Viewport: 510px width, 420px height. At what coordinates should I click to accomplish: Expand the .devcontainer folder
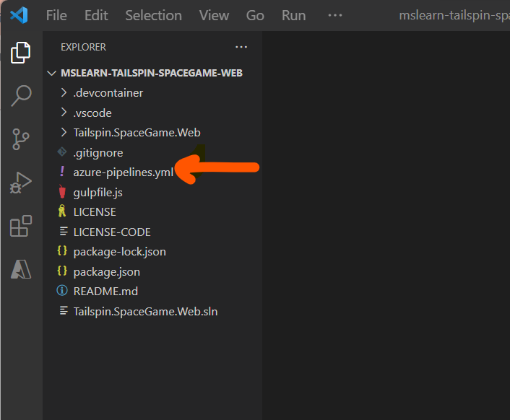pyautogui.click(x=64, y=93)
